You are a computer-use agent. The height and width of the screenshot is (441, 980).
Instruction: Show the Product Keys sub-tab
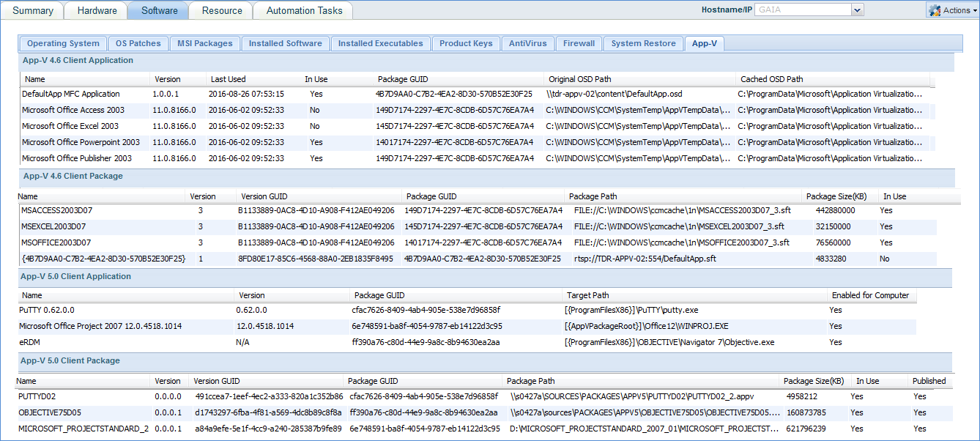tap(466, 43)
